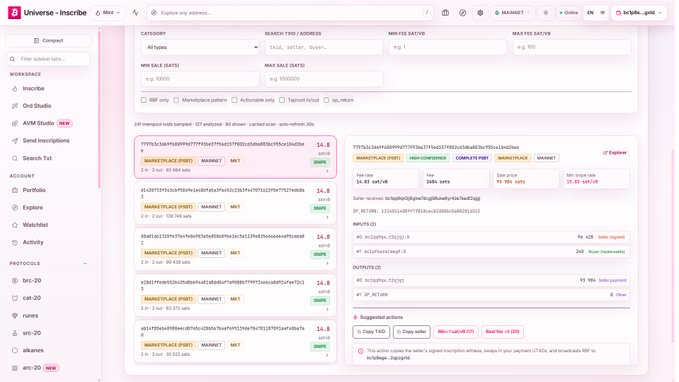Focus the Search TXID / Address field
The image size is (679, 382).
point(324,47)
